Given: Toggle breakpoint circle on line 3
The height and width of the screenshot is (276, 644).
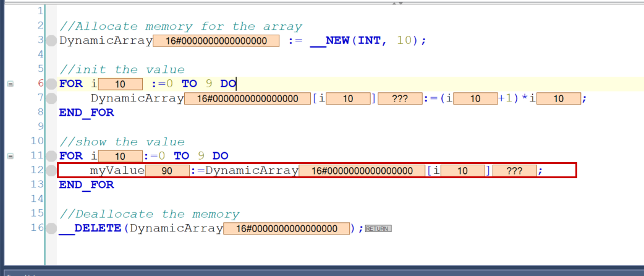Looking at the screenshot, I should tap(51, 41).
